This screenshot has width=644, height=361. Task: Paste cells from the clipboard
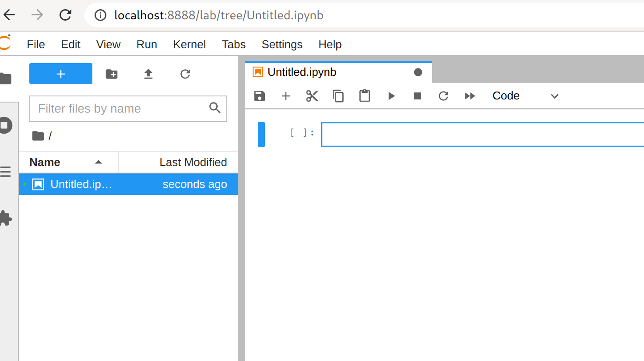pyautogui.click(x=365, y=96)
